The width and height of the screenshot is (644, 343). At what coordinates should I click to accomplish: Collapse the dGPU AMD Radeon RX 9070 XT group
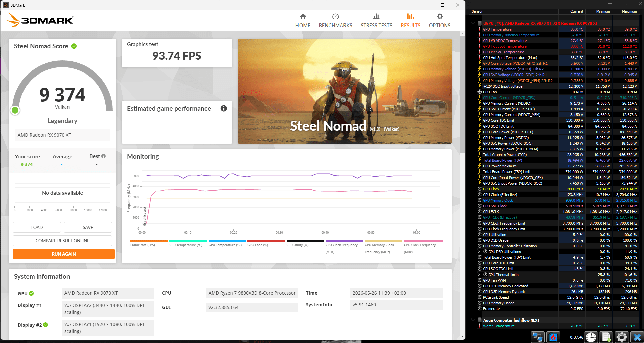click(473, 23)
